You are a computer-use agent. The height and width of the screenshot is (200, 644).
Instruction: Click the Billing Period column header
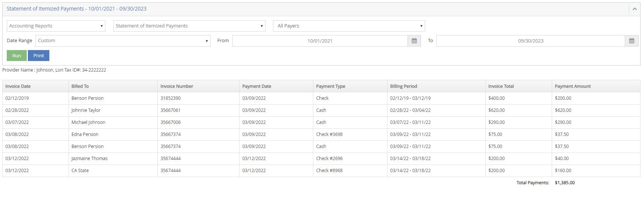(x=403, y=86)
